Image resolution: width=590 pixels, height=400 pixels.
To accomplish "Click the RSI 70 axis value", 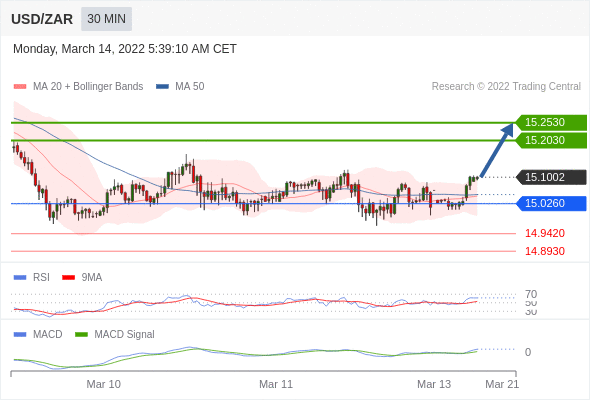I will [531, 294].
